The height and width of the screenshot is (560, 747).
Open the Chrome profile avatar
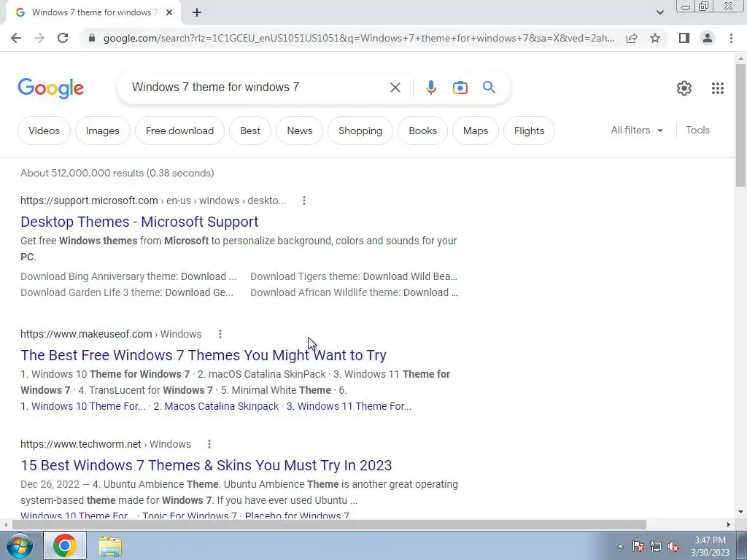point(708,38)
